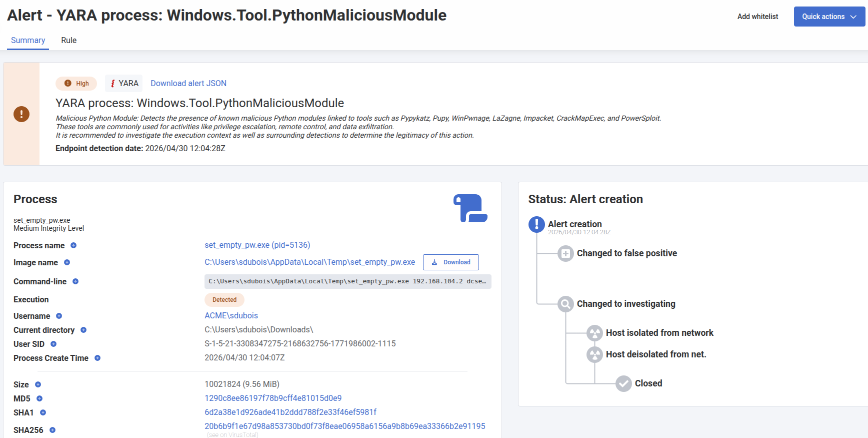Click the process create time 2026/04/30 12:04:07Z
This screenshot has width=868, height=438.
244,357
